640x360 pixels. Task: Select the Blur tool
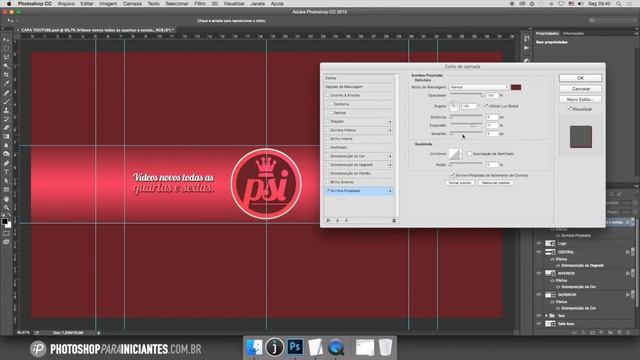(6, 145)
